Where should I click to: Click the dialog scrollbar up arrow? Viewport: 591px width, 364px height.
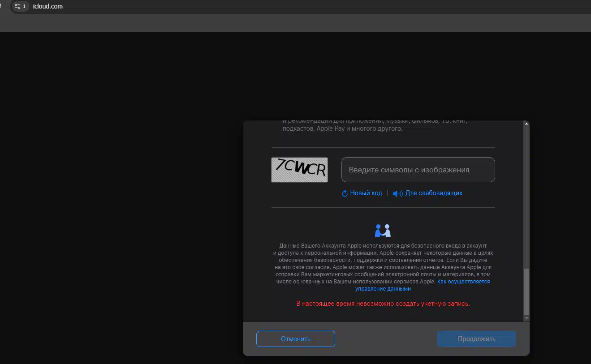[x=526, y=124]
